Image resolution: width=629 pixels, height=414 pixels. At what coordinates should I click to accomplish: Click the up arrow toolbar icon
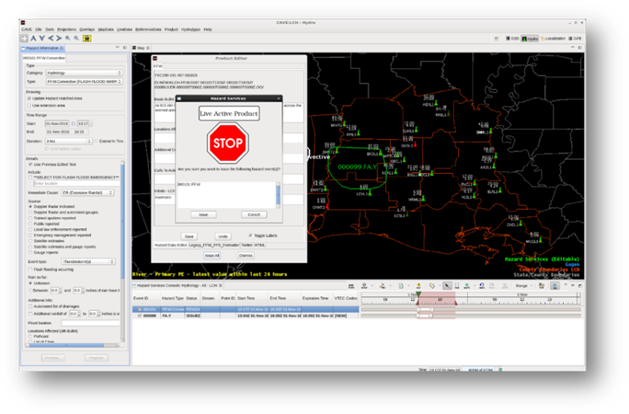(34, 38)
